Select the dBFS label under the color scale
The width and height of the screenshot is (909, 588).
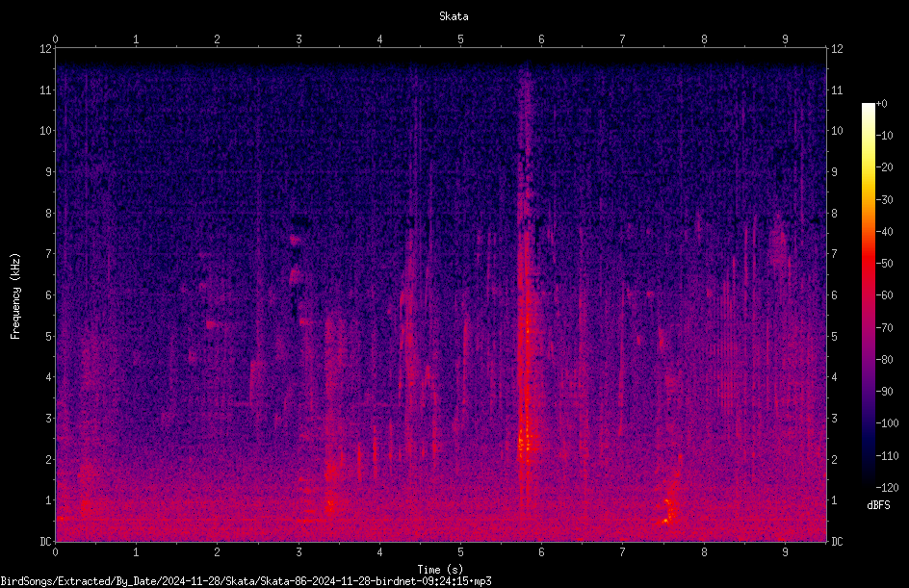(878, 505)
